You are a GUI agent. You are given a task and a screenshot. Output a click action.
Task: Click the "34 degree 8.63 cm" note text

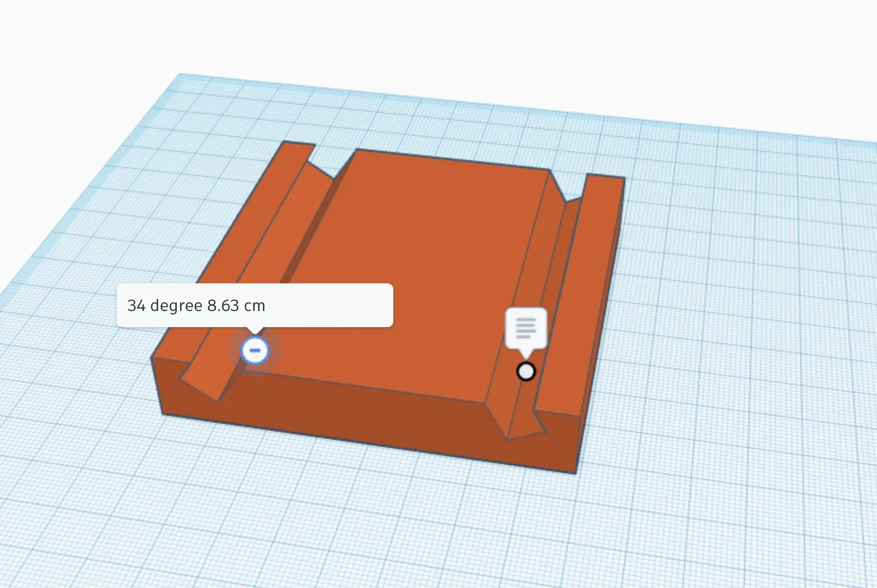point(196,305)
